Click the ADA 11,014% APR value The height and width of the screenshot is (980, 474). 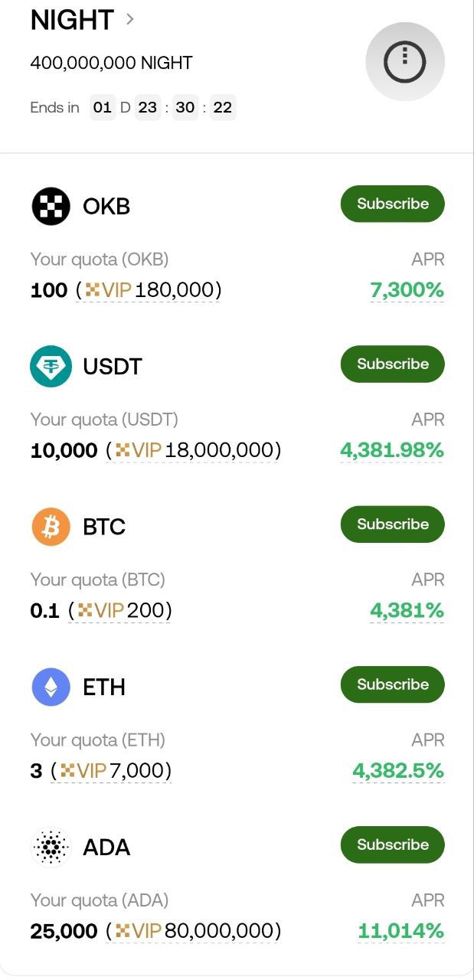tap(400, 931)
